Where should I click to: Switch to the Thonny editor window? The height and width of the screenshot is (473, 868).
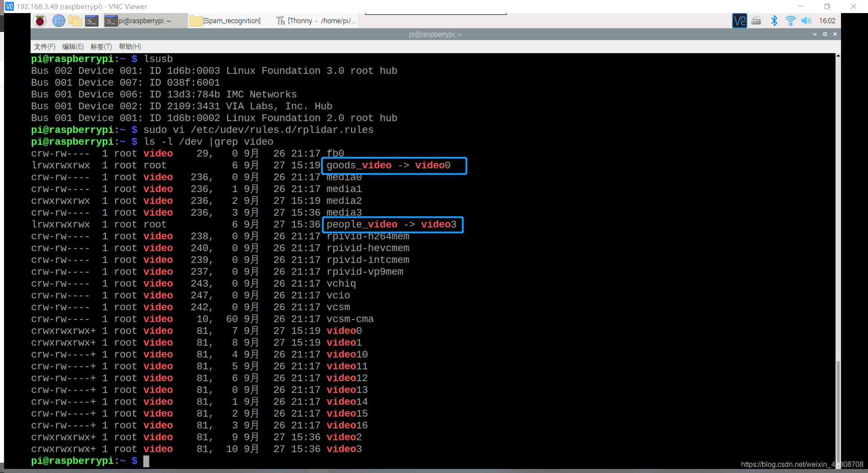point(316,21)
